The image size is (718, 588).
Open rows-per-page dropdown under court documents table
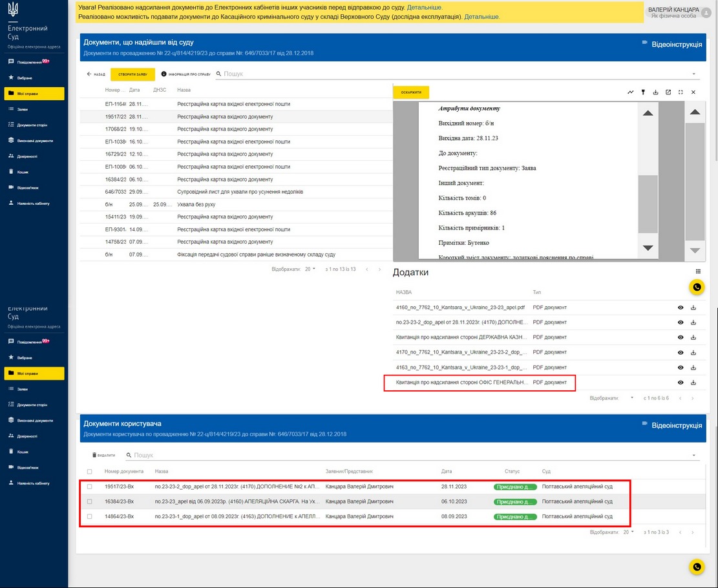coord(310,269)
